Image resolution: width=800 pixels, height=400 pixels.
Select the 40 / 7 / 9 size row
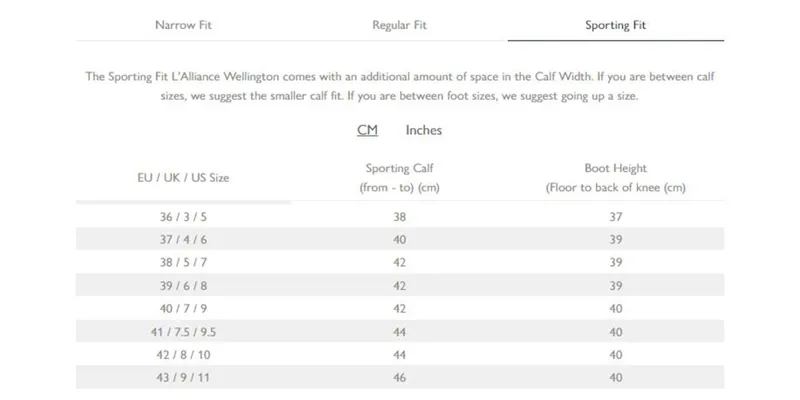(400, 308)
